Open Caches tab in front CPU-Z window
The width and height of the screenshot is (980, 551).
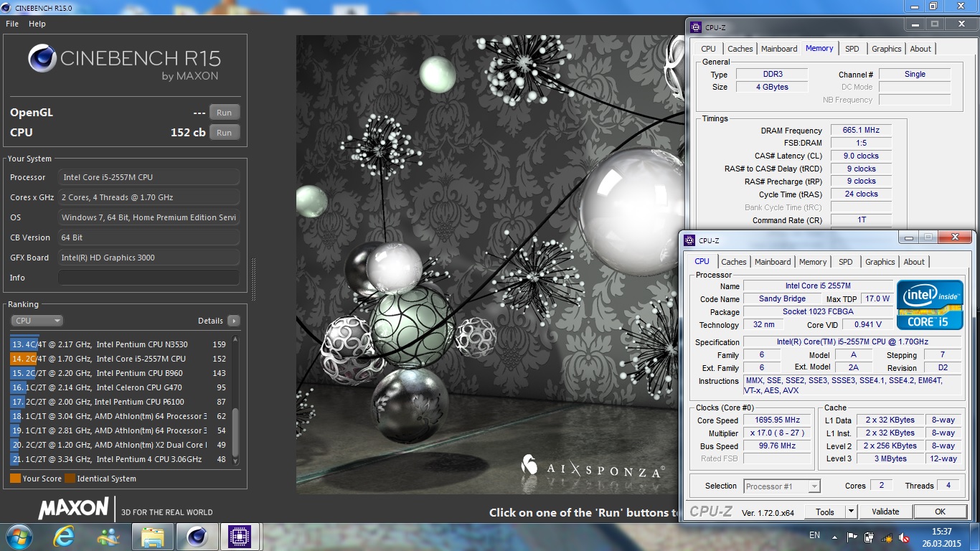(733, 262)
